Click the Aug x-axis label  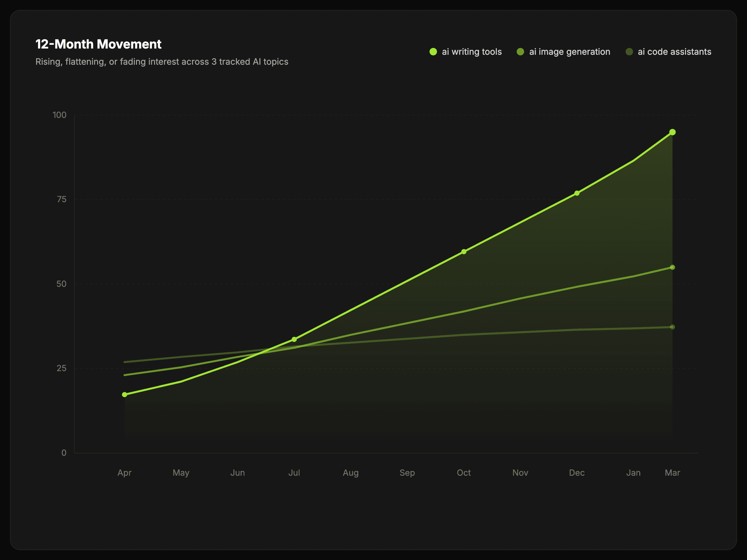tap(350, 473)
